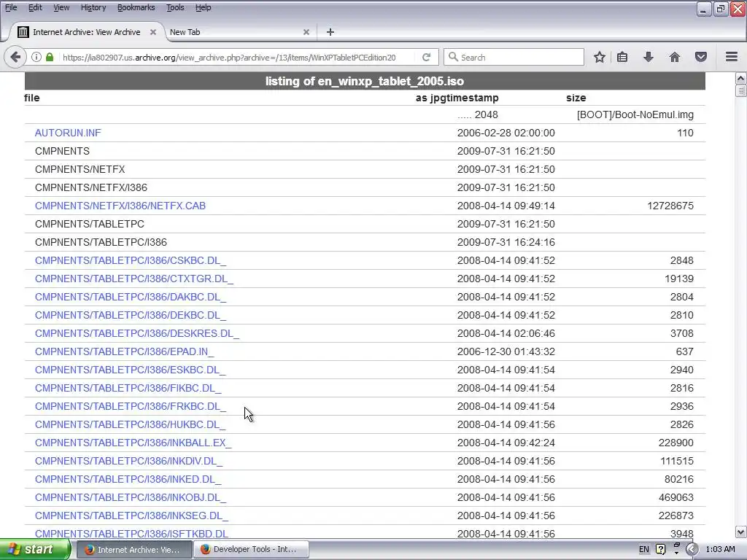The height and width of the screenshot is (560, 747).
Task: Go back using the back arrow button
Action: (x=15, y=57)
